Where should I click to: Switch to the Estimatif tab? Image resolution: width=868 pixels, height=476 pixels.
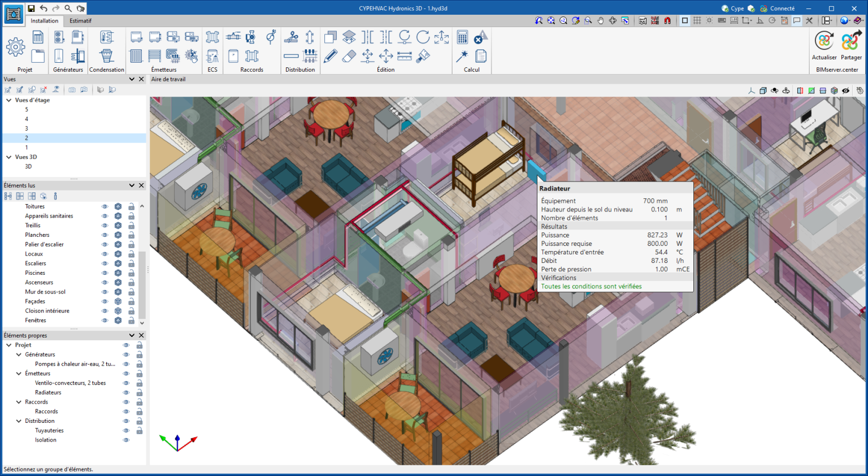coord(80,21)
